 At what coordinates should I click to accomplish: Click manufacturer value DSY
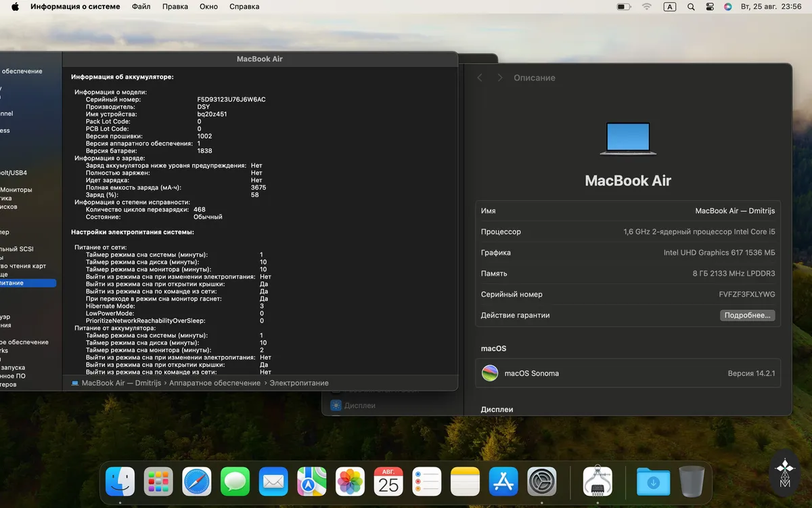tap(203, 107)
